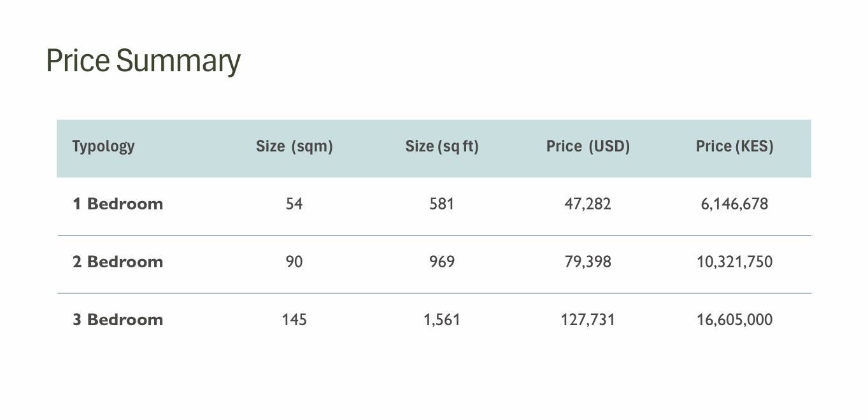Click the 6,146,678 KES price
This screenshot has height=420, width=868.
coord(734,204)
